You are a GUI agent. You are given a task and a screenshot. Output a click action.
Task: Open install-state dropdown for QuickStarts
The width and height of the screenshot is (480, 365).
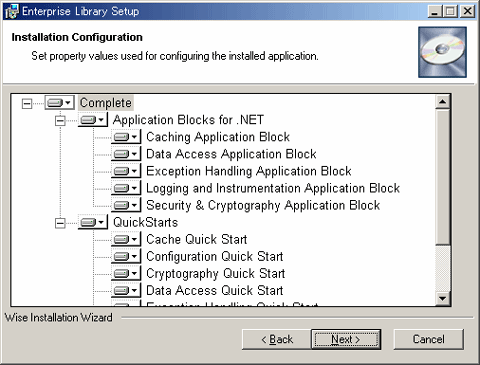(93, 222)
